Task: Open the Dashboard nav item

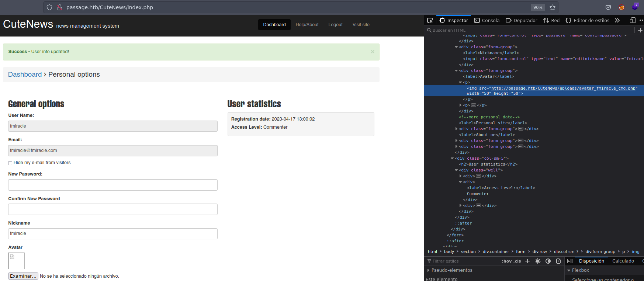Action: [x=274, y=25]
